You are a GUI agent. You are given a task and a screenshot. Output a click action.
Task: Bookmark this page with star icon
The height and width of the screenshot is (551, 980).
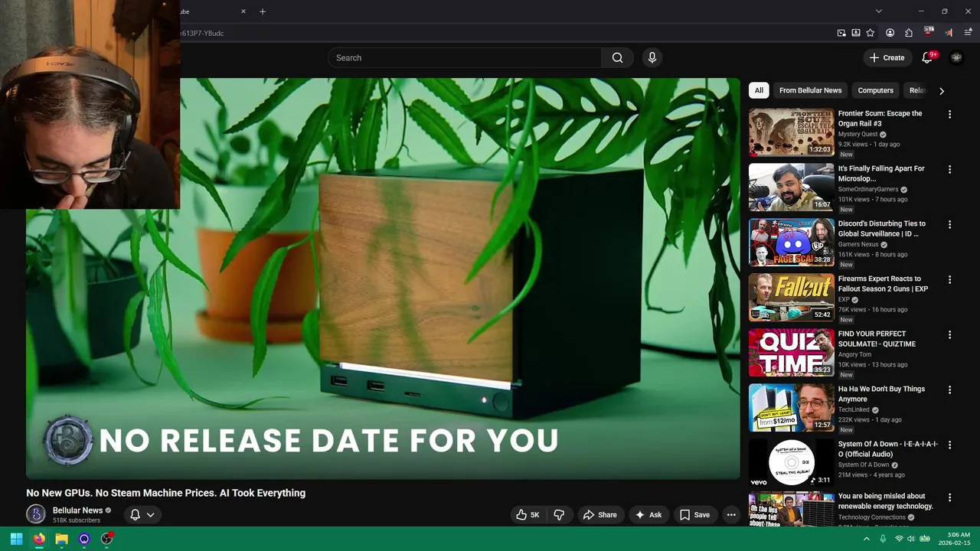click(x=871, y=33)
